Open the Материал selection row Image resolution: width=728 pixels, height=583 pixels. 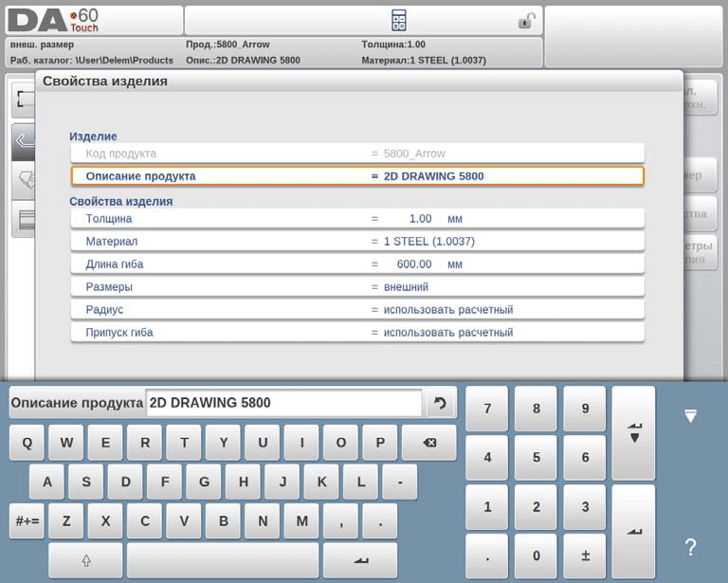tap(357, 242)
